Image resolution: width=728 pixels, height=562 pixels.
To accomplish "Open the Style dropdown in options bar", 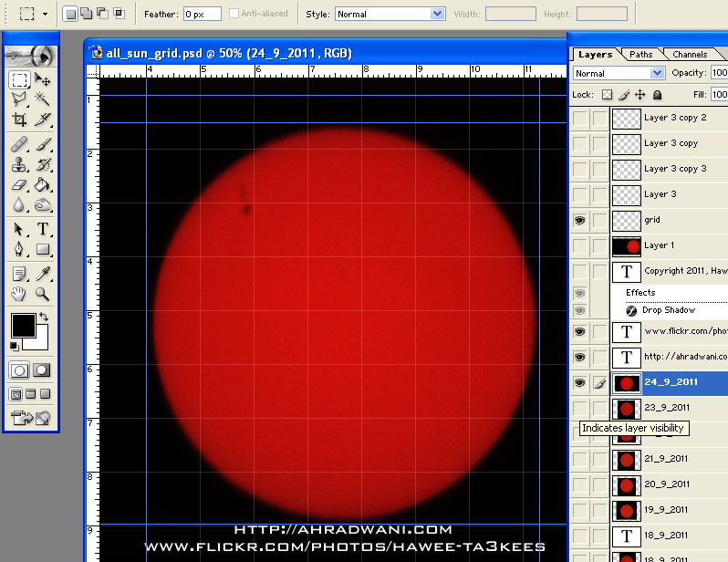I will pos(437,15).
